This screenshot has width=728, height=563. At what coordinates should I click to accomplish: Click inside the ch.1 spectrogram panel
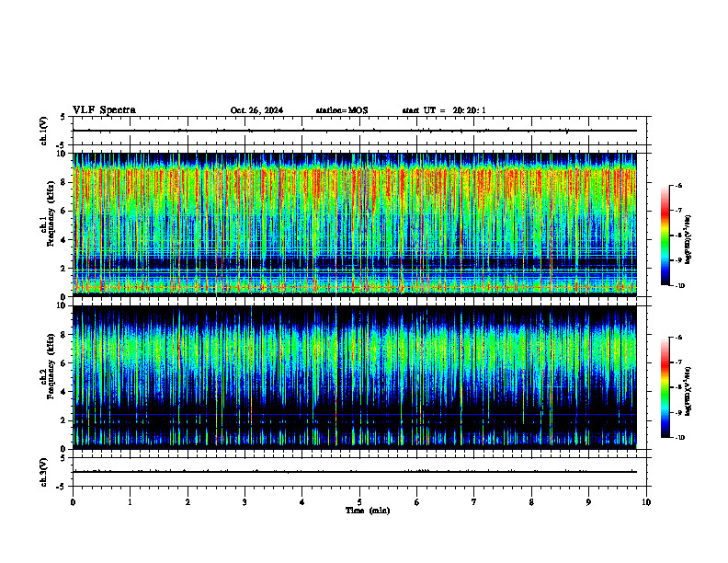[355, 224]
